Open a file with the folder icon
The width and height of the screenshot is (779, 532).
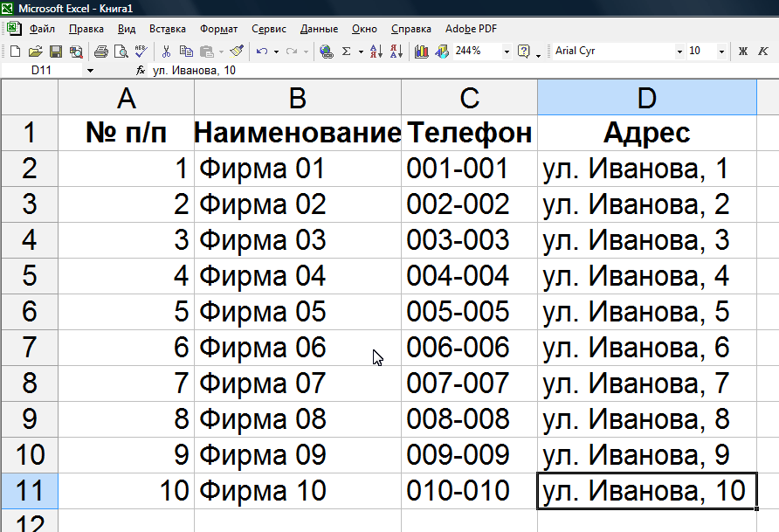[x=35, y=52]
